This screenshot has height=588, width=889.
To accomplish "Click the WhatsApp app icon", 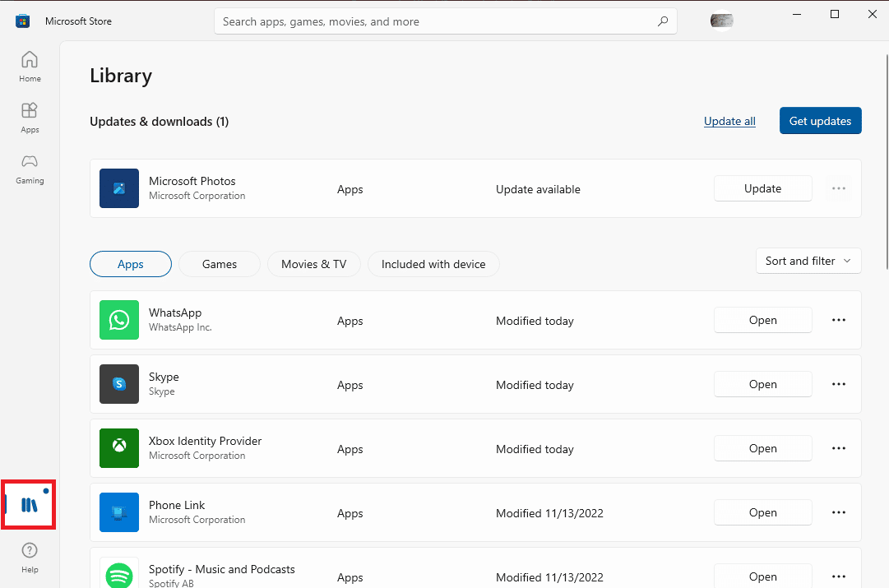I will pos(119,320).
